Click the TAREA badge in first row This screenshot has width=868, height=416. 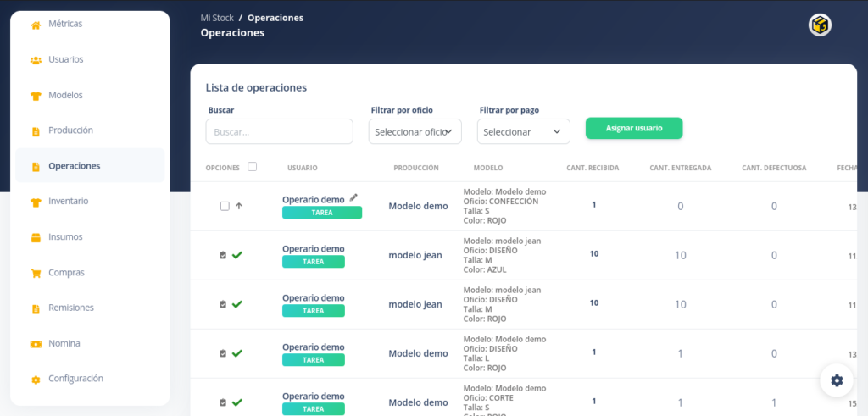click(x=322, y=213)
